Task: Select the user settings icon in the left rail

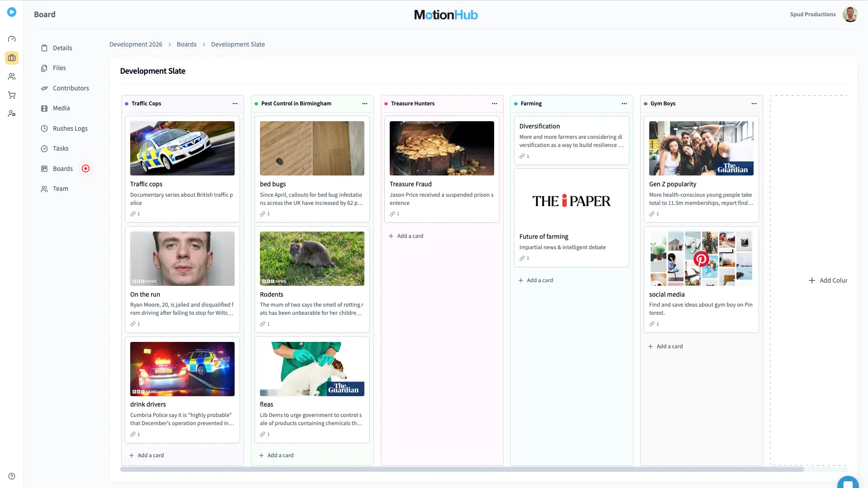Action: coord(12,114)
